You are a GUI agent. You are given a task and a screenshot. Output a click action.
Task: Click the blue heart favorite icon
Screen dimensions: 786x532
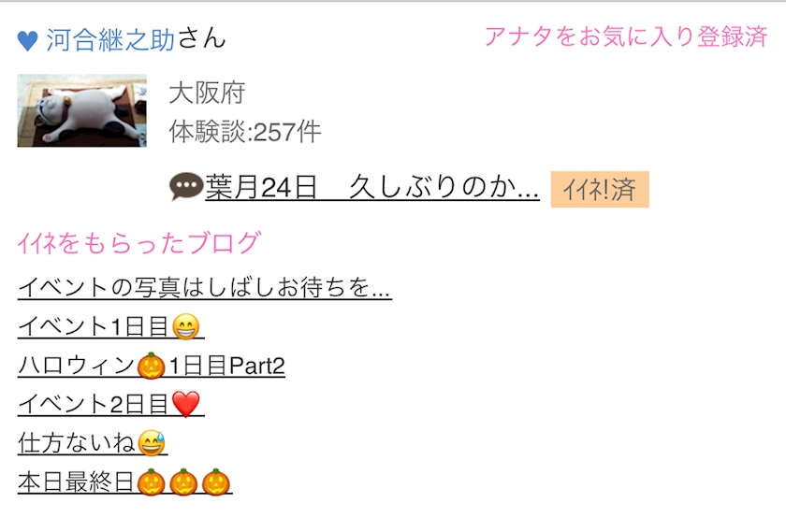coord(27,41)
